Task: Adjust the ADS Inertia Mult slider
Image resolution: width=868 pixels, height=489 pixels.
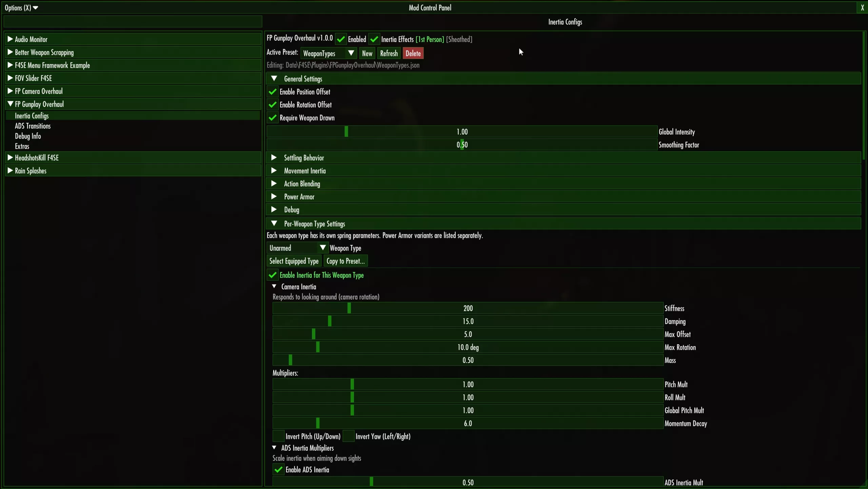Action: 468,482
